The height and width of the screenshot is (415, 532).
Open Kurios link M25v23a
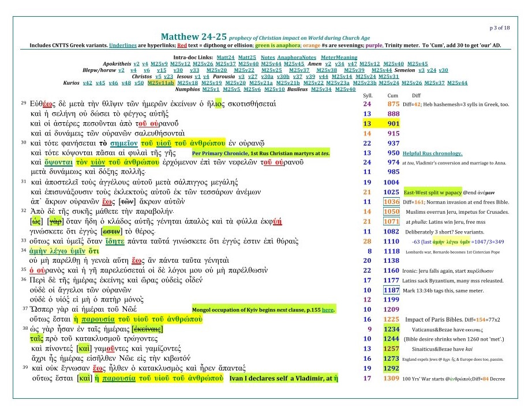(338, 83)
